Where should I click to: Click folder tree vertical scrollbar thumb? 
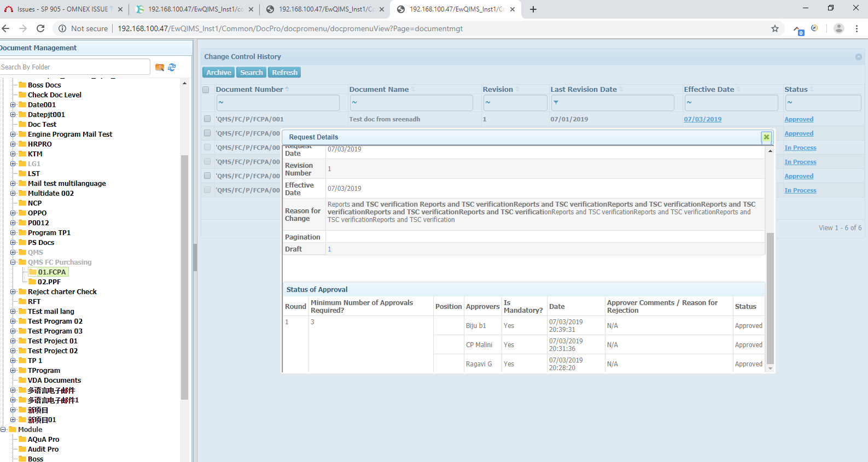184,277
